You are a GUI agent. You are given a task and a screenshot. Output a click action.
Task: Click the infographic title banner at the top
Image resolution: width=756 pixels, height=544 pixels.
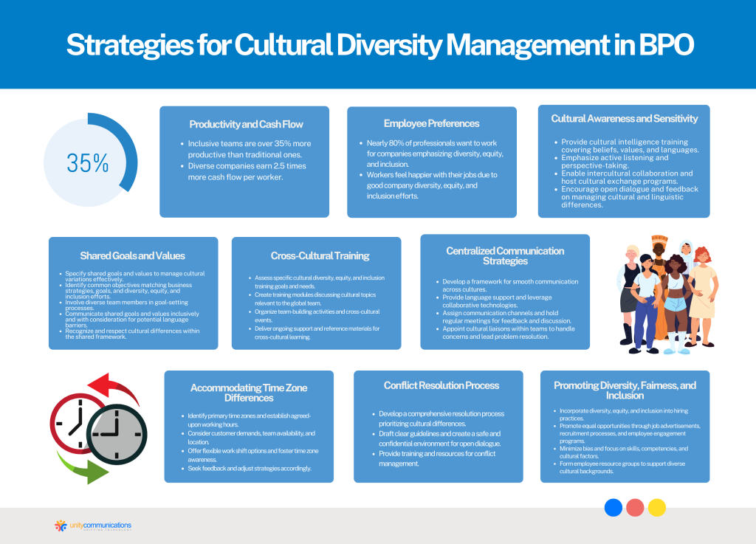pos(378,46)
